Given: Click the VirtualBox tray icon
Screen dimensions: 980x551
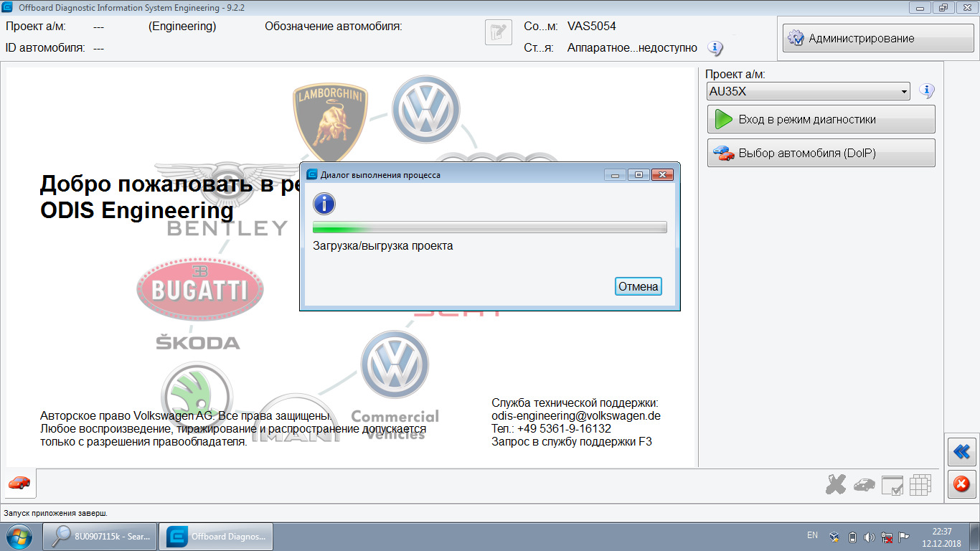Looking at the screenshot, I should tap(834, 537).
